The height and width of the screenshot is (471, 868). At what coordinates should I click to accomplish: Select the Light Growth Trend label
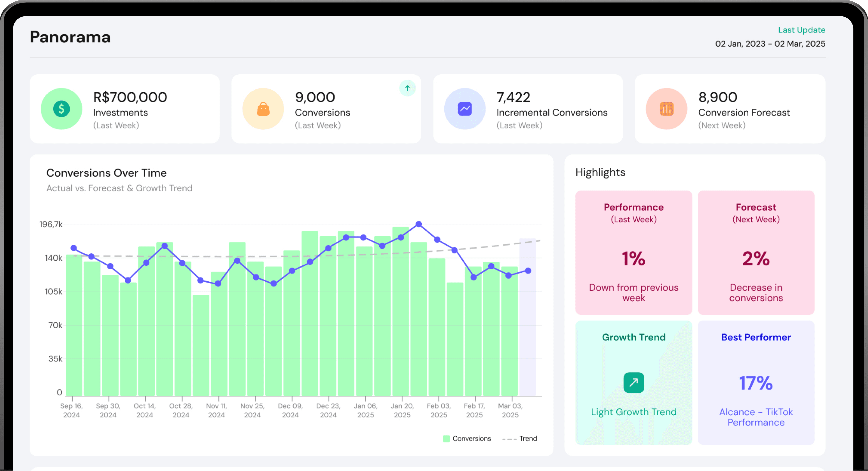(633, 412)
